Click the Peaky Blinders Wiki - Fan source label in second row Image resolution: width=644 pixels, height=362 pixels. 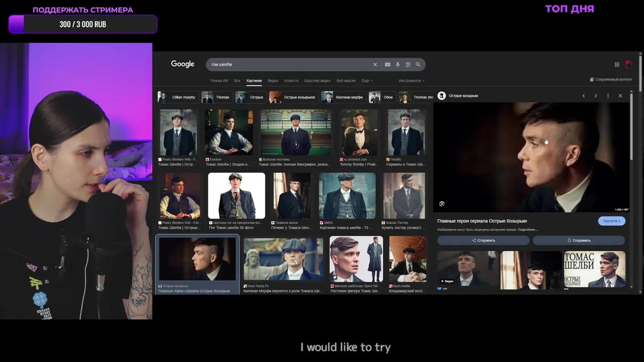click(x=180, y=223)
